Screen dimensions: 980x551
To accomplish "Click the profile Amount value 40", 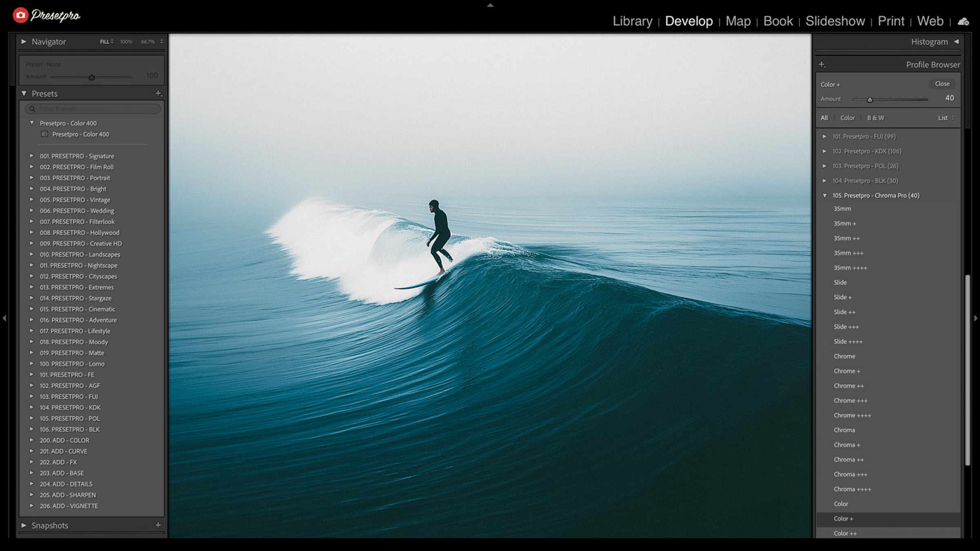I will tap(949, 98).
